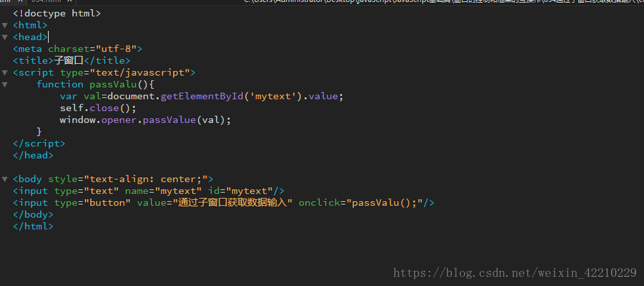This screenshot has height=286, width=644.
Task: Click the </html> closing tag
Action: pos(33,227)
